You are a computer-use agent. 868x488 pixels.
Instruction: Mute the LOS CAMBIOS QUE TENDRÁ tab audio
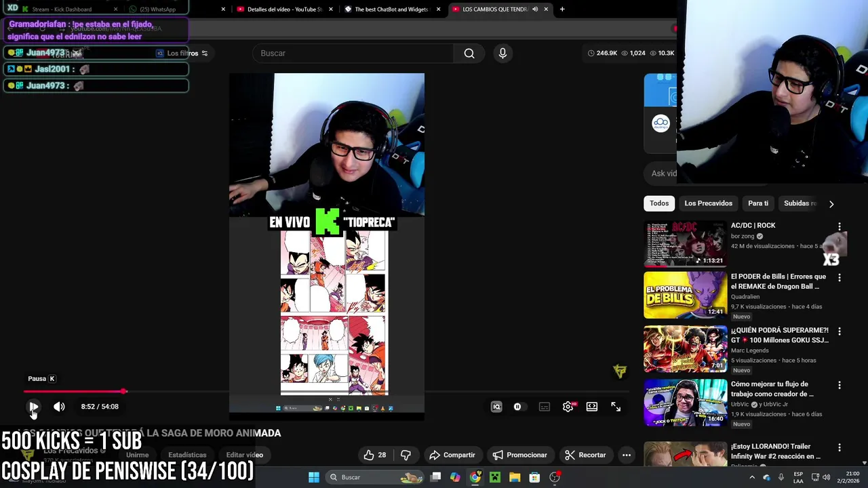coord(535,9)
